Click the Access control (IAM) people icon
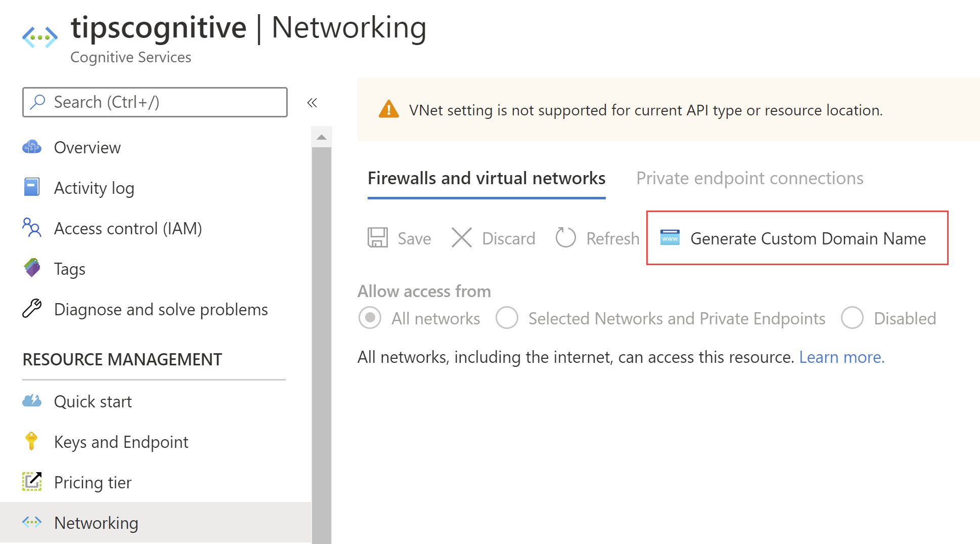 point(32,228)
